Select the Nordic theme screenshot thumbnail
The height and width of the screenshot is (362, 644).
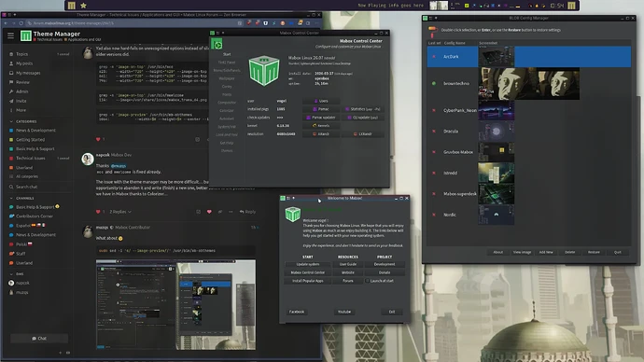pyautogui.click(x=497, y=215)
